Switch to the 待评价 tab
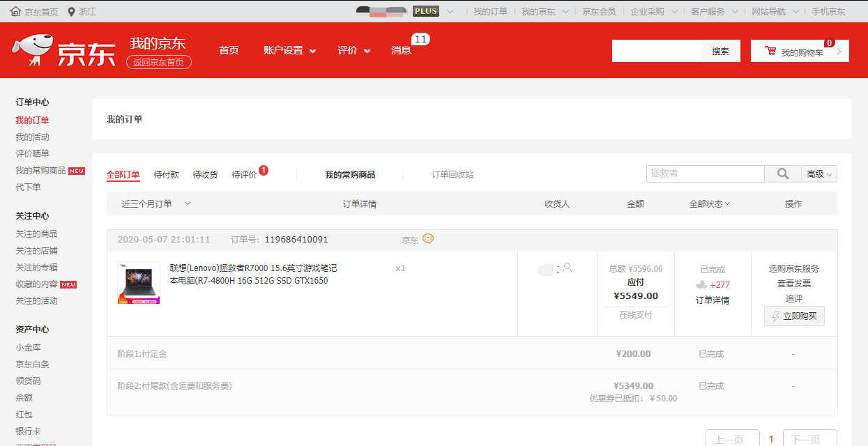This screenshot has height=446, width=868. [x=245, y=174]
